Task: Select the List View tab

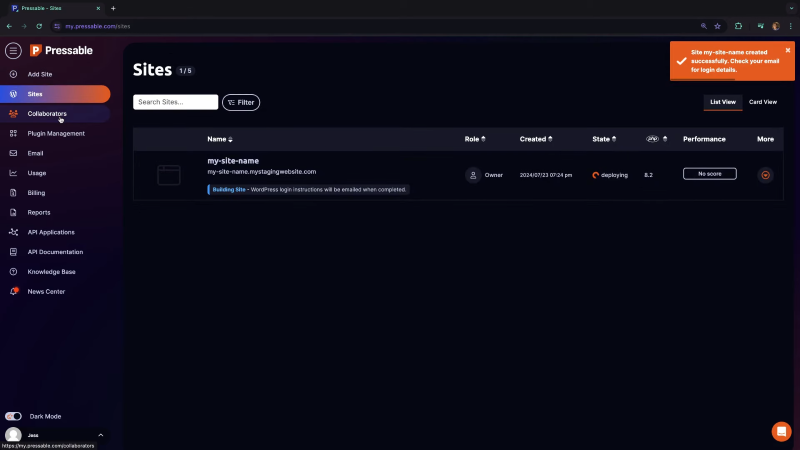Action: [x=723, y=102]
